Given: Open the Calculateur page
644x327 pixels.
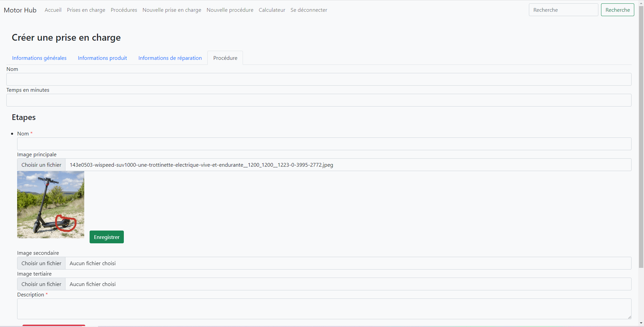Looking at the screenshot, I should point(272,10).
